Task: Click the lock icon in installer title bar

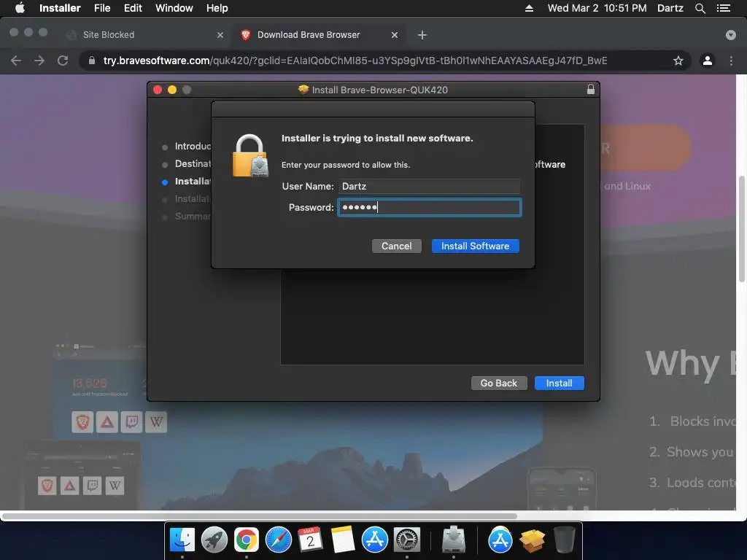Action: coord(591,90)
